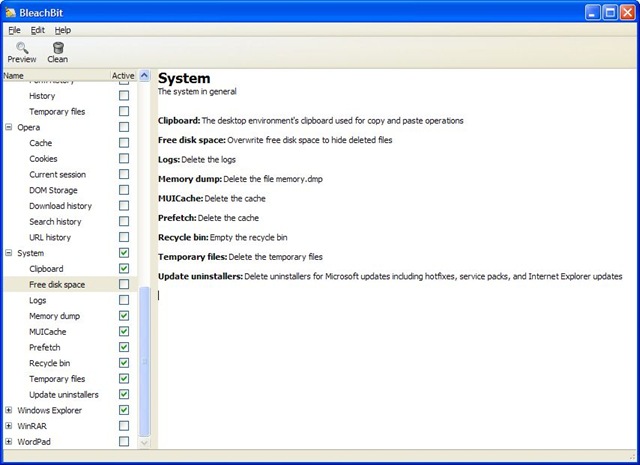Expand the Windows Explorer group
640x465 pixels.
point(9,410)
